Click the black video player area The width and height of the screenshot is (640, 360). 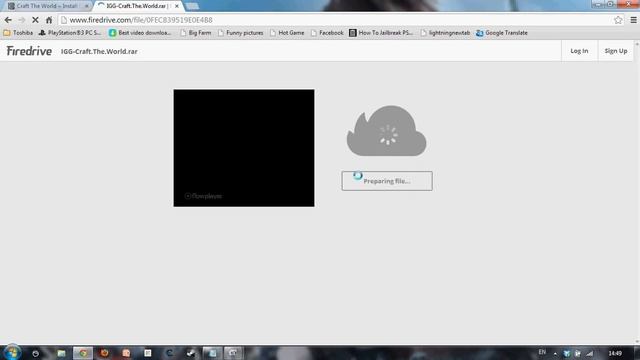(244, 148)
